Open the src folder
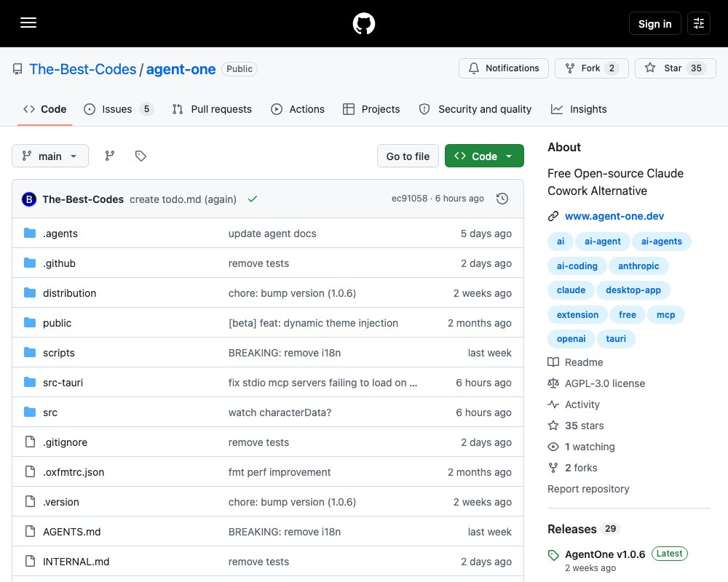 pyautogui.click(x=50, y=412)
